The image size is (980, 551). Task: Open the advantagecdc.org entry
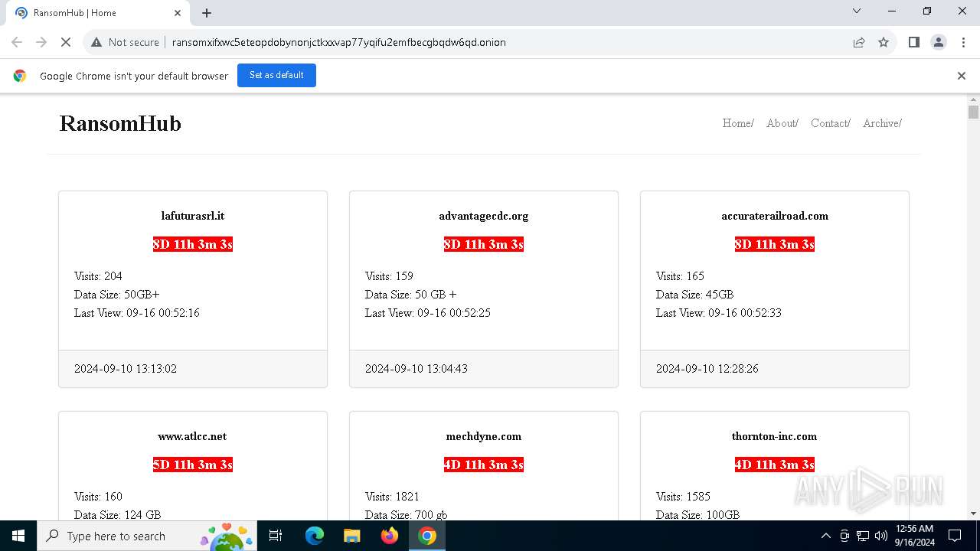pyautogui.click(x=484, y=216)
